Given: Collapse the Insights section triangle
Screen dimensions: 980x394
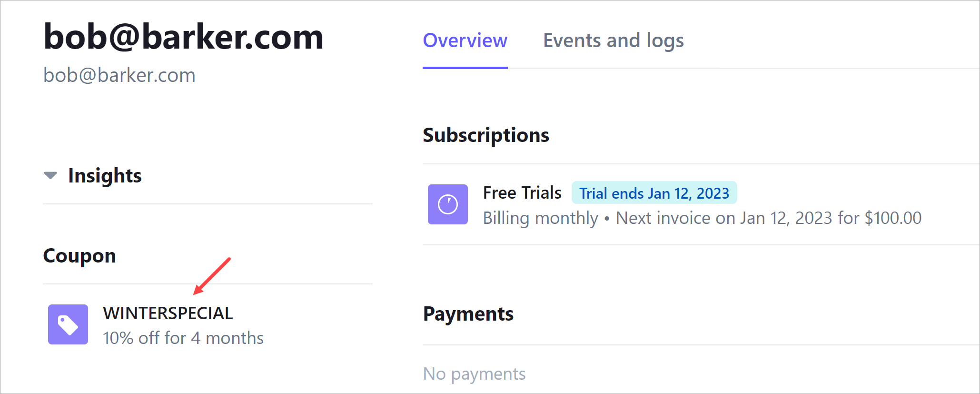Looking at the screenshot, I should tap(50, 175).
